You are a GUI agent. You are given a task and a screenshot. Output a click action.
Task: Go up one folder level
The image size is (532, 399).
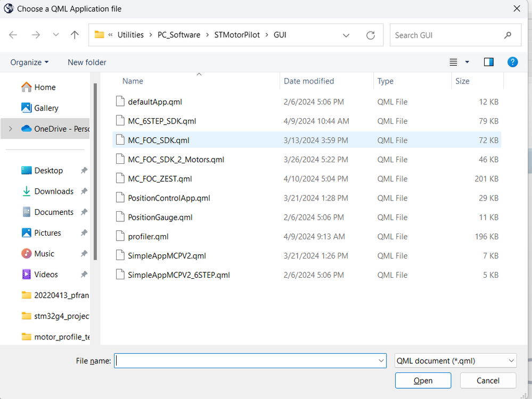coord(75,35)
